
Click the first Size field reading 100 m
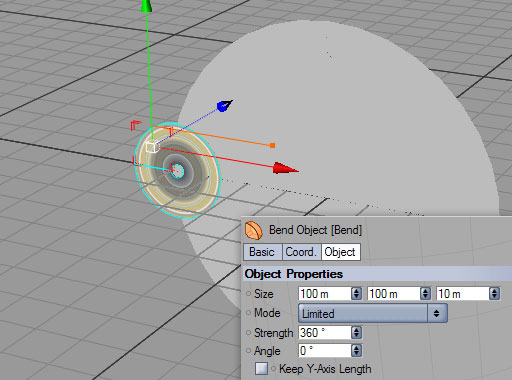pyautogui.click(x=324, y=294)
